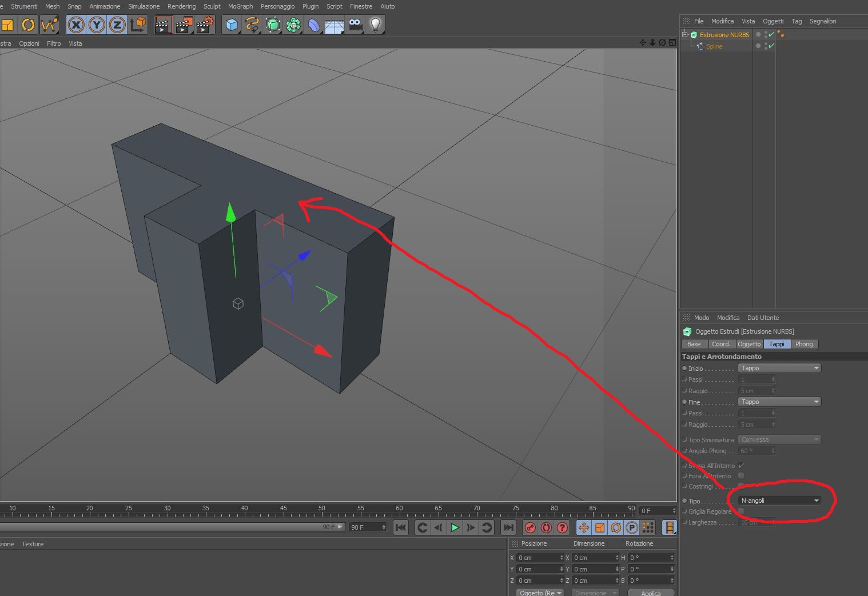
Task: Toggle the Z axis lock icon
Action: tap(117, 25)
